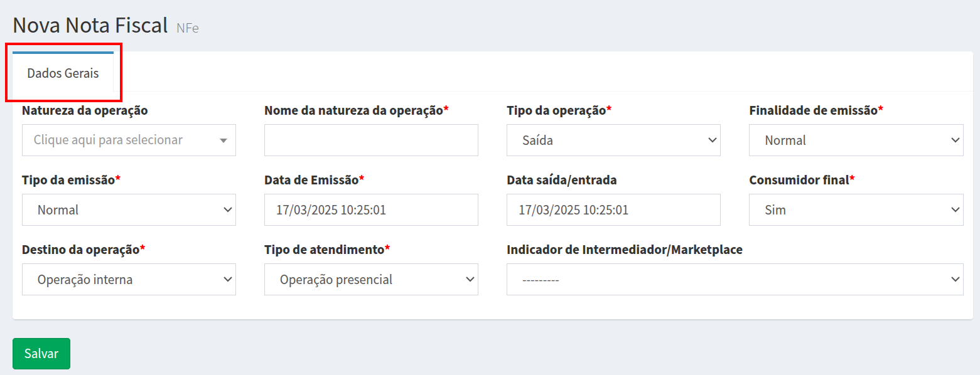The height and width of the screenshot is (375, 980).
Task: Click the 'Consumidor final' label text
Action: [799, 180]
